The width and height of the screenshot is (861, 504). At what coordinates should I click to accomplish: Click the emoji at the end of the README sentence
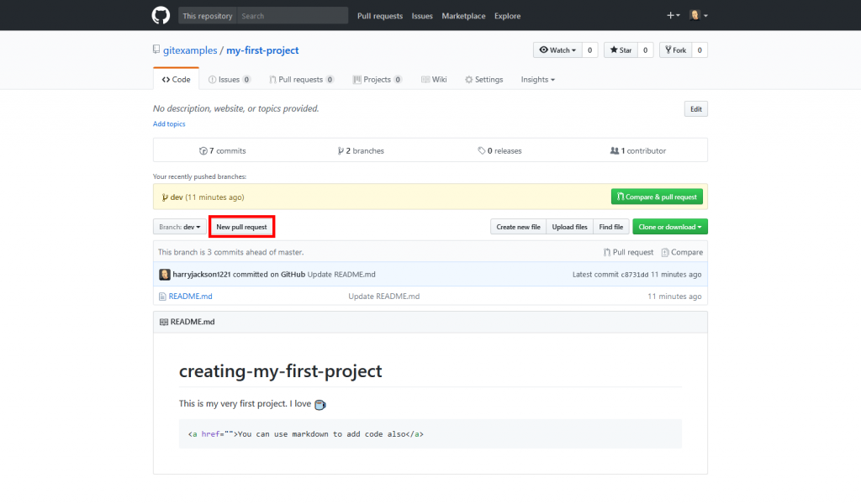click(319, 404)
